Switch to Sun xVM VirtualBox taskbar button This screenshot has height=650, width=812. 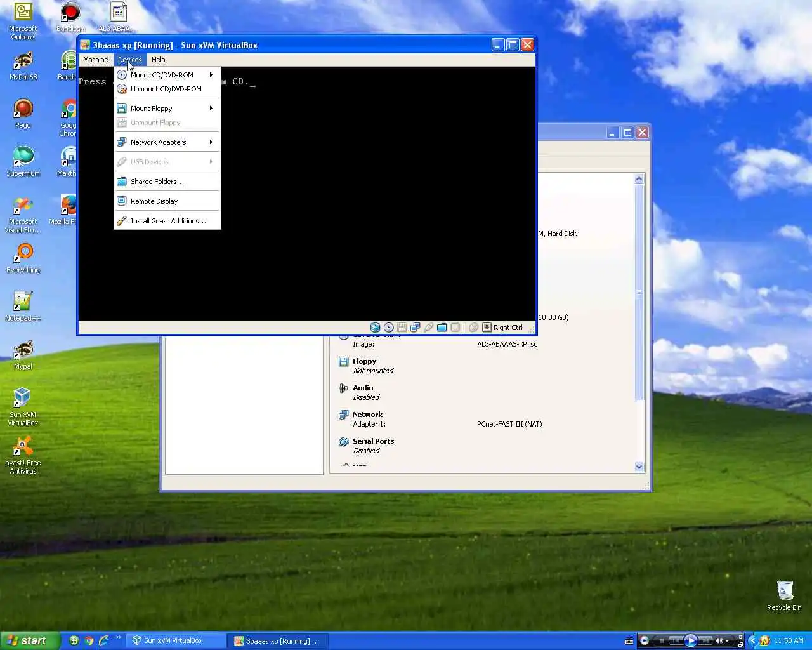point(176,640)
